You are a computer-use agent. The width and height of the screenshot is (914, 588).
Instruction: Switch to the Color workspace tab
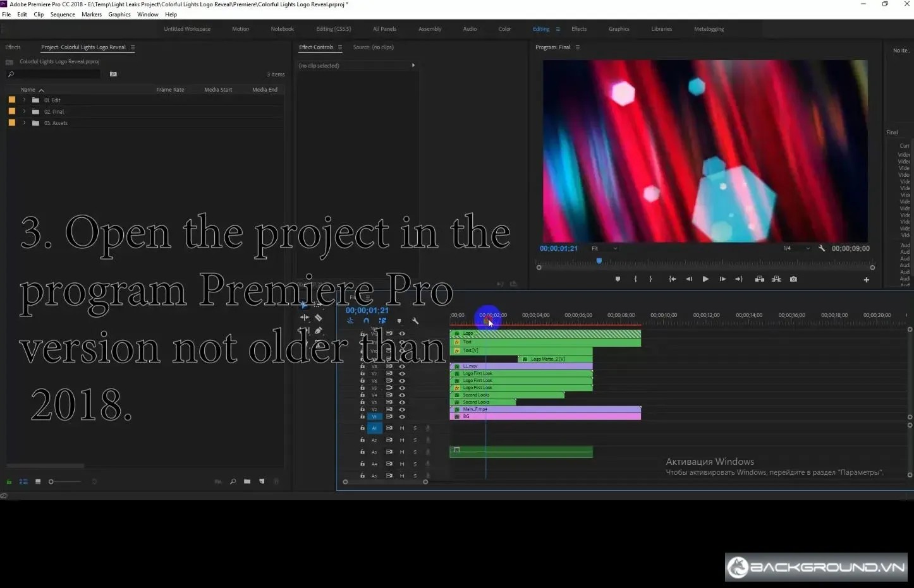tap(504, 29)
